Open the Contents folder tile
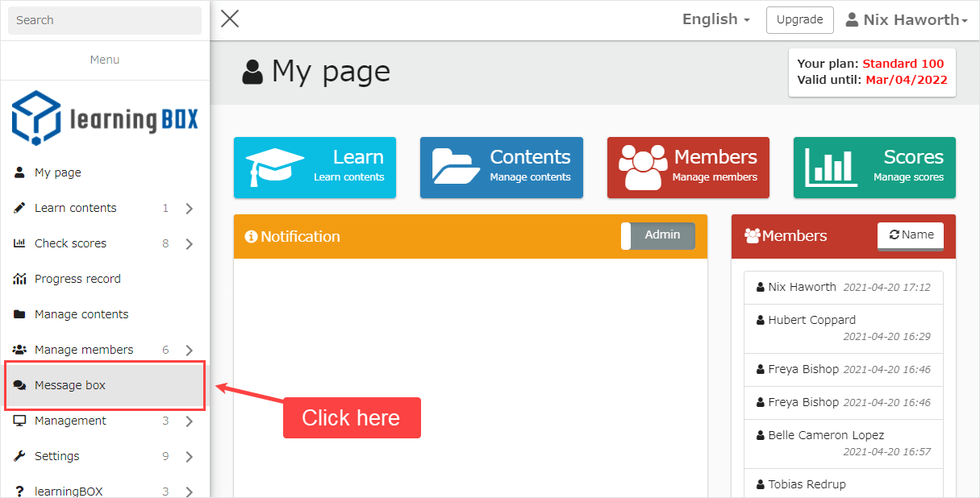 point(501,167)
